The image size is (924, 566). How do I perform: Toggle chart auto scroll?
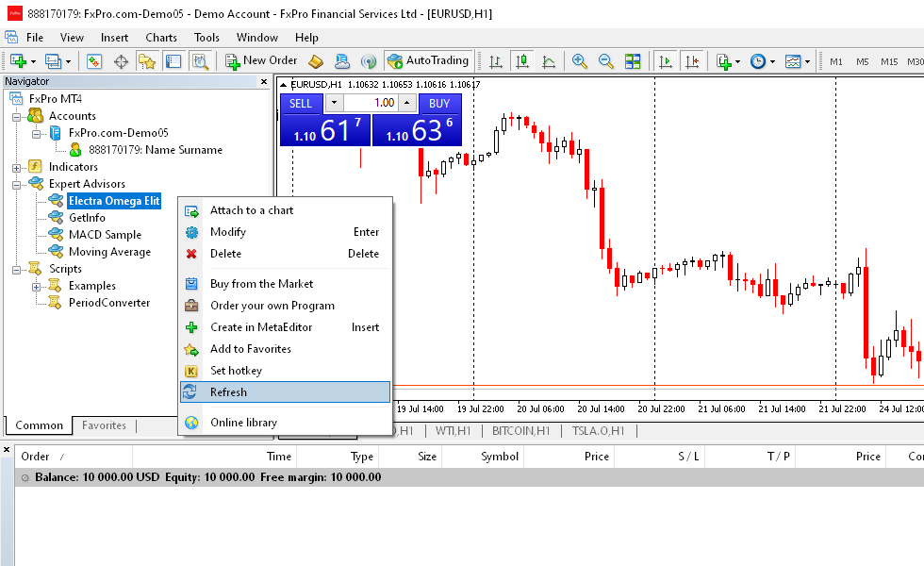tap(666, 61)
